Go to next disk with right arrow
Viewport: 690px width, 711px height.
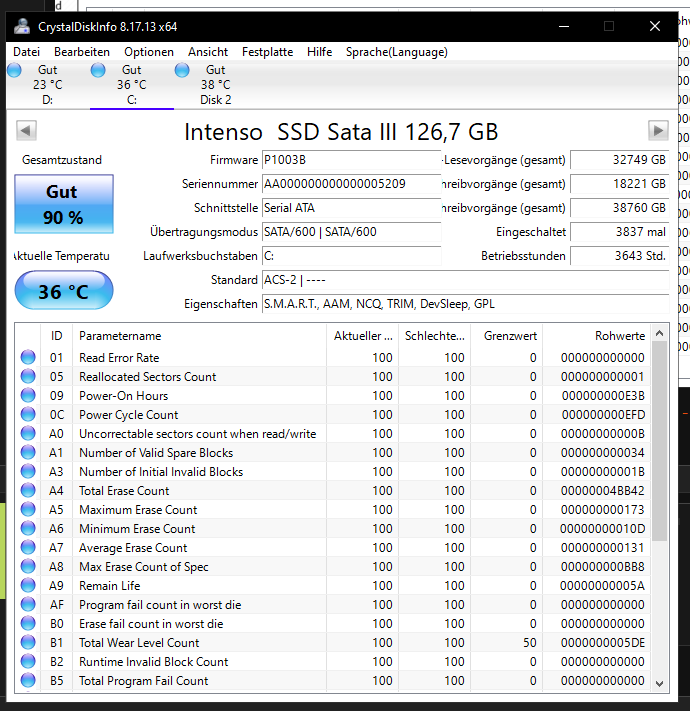(x=658, y=131)
